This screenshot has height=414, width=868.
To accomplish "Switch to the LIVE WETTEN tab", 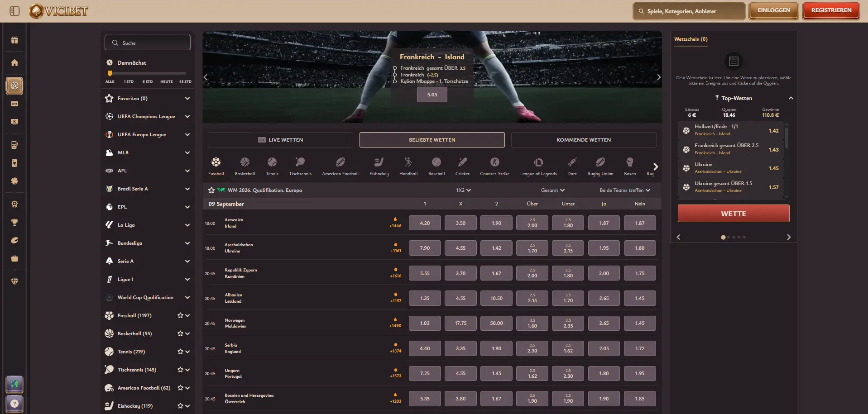I will coord(280,140).
